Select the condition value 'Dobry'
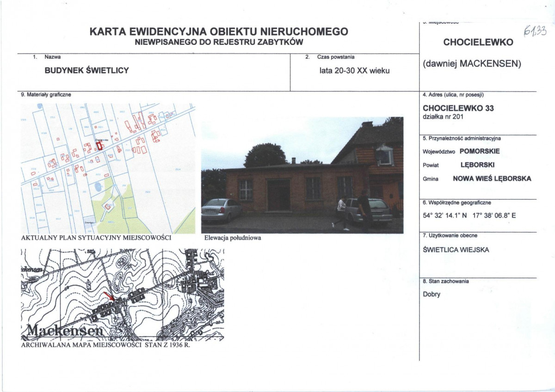This screenshot has height=392, width=555. tap(432, 294)
